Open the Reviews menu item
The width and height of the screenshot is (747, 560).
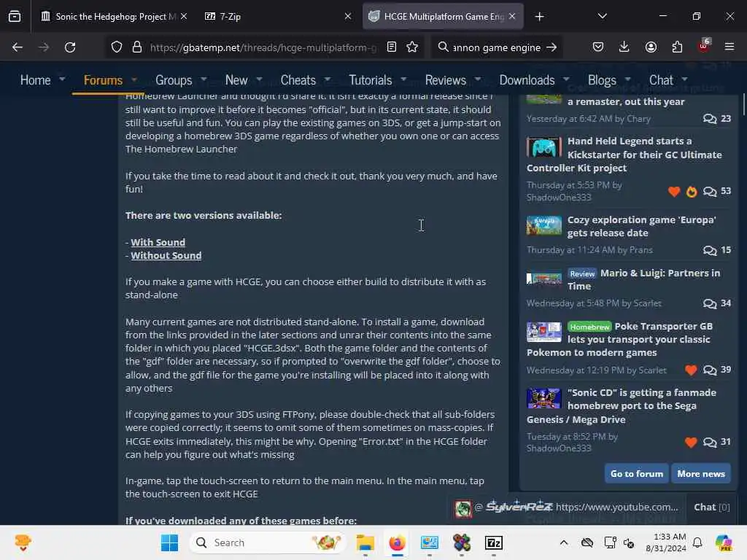[446, 80]
